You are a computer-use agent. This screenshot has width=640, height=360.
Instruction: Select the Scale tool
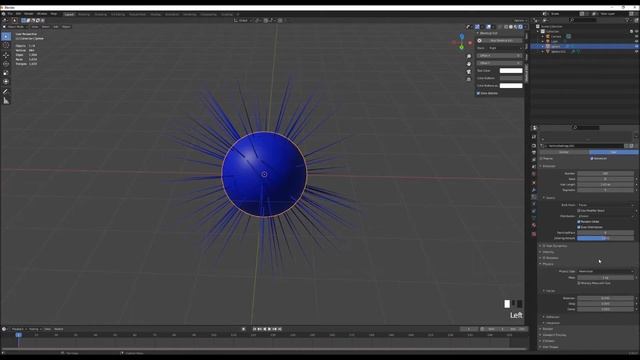6,73
